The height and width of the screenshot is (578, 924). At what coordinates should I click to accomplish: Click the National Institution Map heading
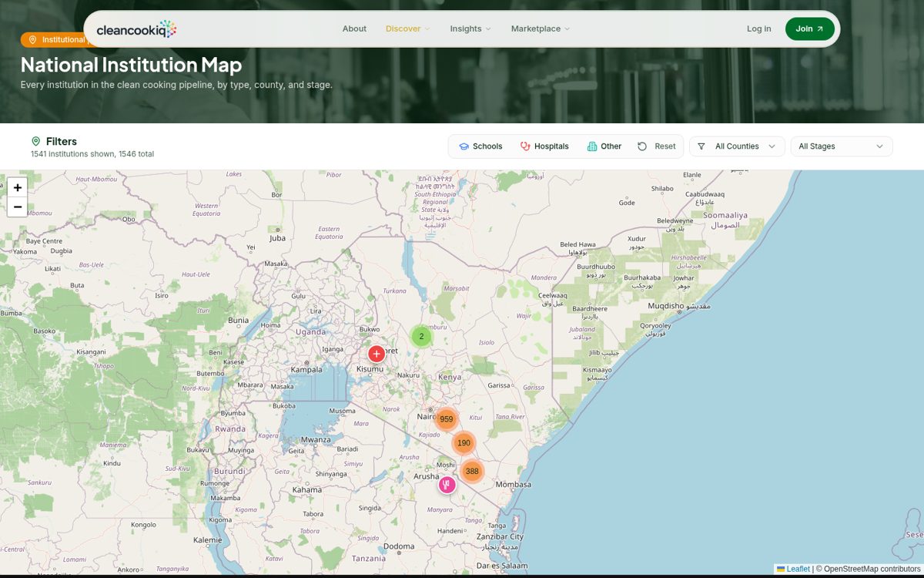tap(131, 65)
